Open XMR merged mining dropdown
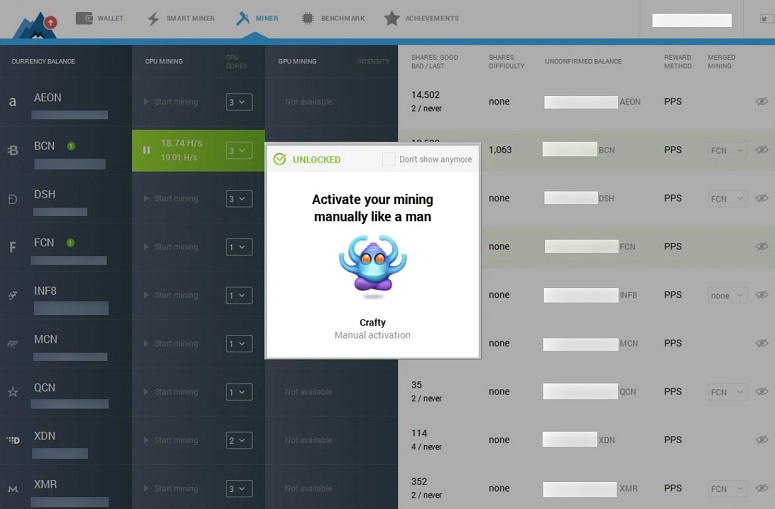The image size is (775, 509). [x=727, y=489]
